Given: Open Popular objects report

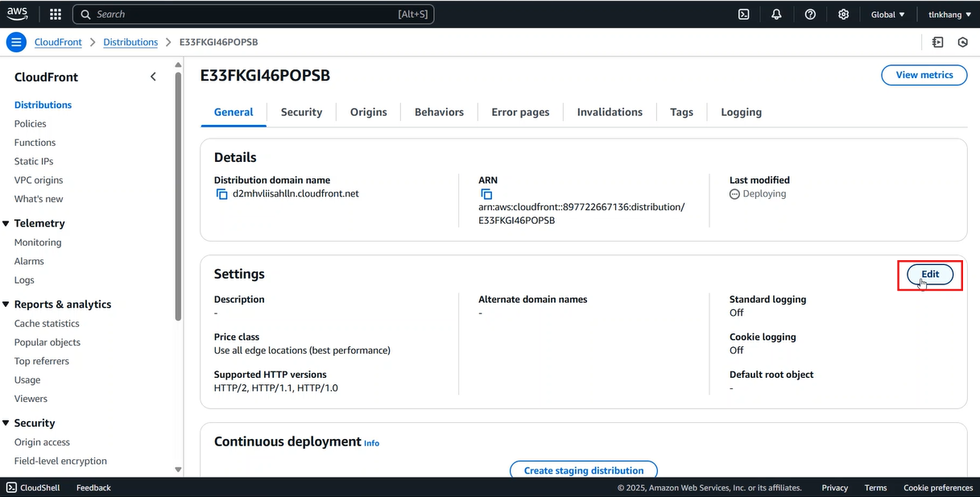Looking at the screenshot, I should click(48, 342).
